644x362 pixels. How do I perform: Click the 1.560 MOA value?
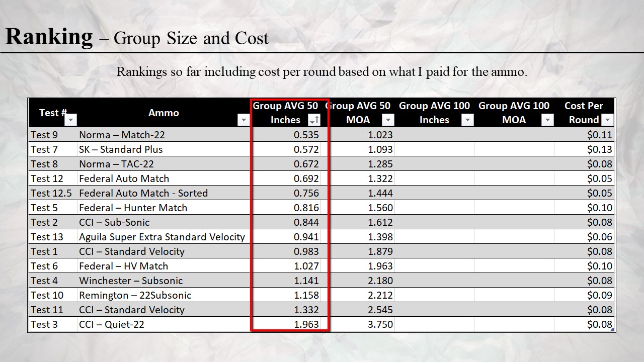pos(380,208)
